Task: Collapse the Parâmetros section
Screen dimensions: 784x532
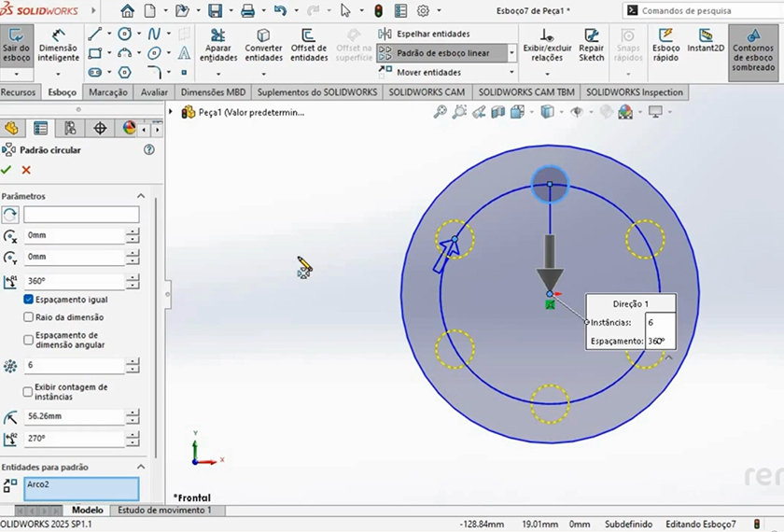Action: (141, 196)
